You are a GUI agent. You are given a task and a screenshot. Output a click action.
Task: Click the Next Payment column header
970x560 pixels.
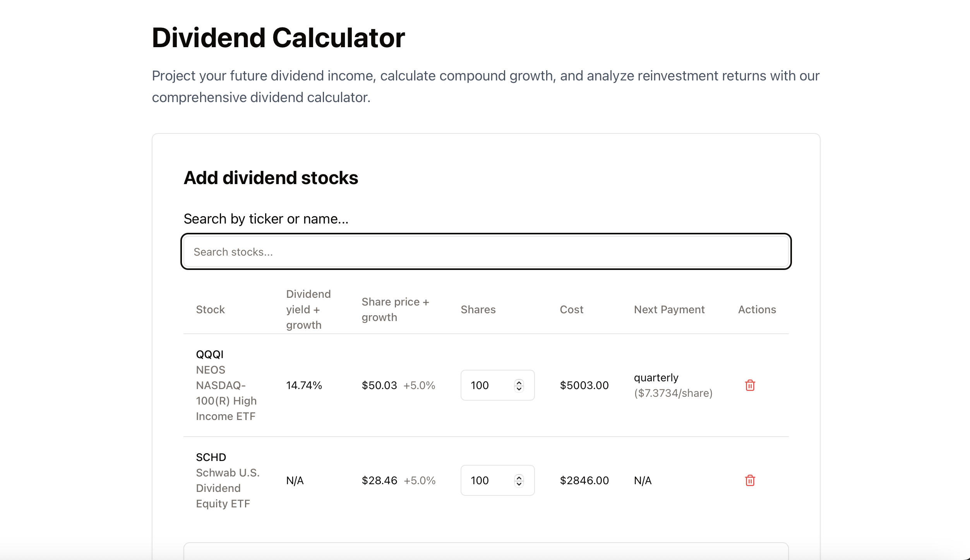(669, 309)
